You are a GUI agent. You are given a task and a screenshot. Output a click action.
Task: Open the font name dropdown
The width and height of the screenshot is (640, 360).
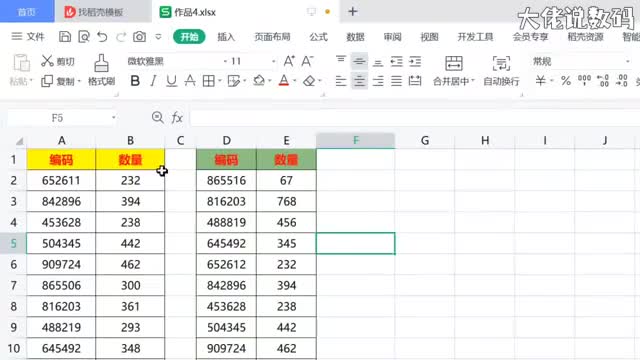pyautogui.click(x=225, y=61)
